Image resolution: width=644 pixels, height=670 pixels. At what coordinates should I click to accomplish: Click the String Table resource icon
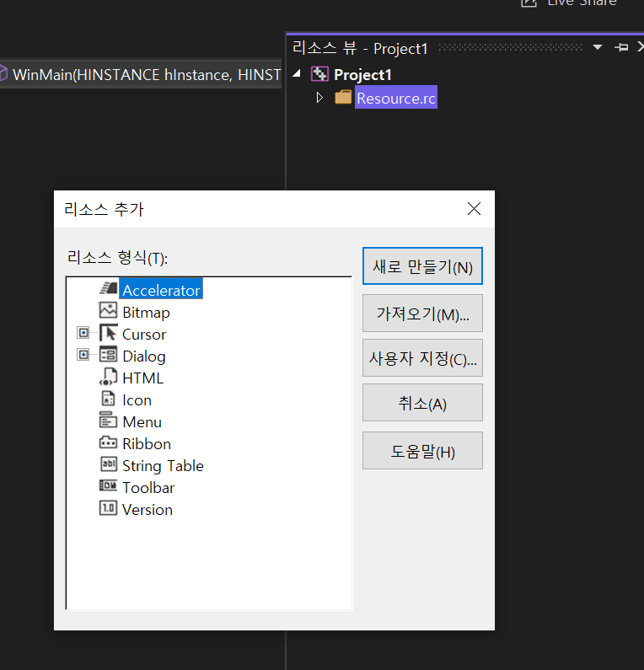pos(108,464)
